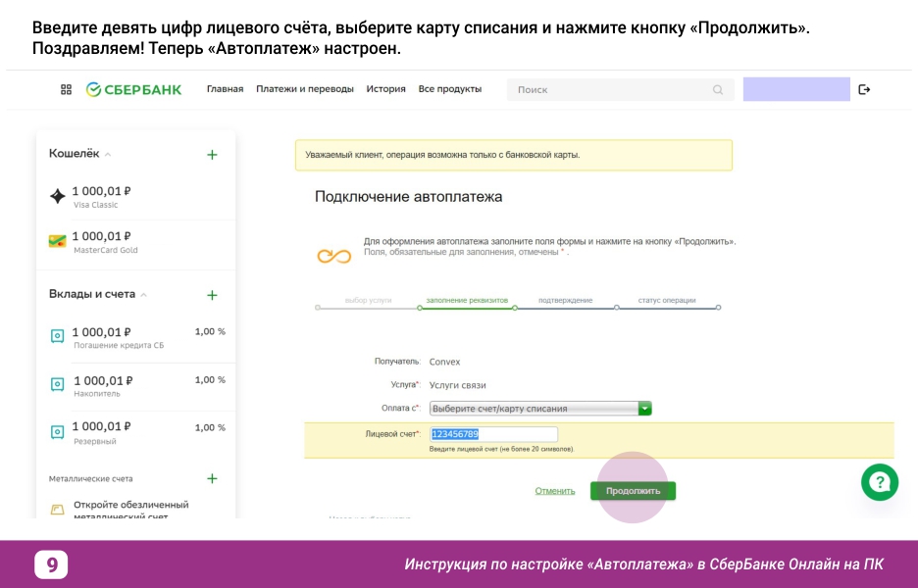Collapse the Кошелёк section chevron

click(108, 155)
